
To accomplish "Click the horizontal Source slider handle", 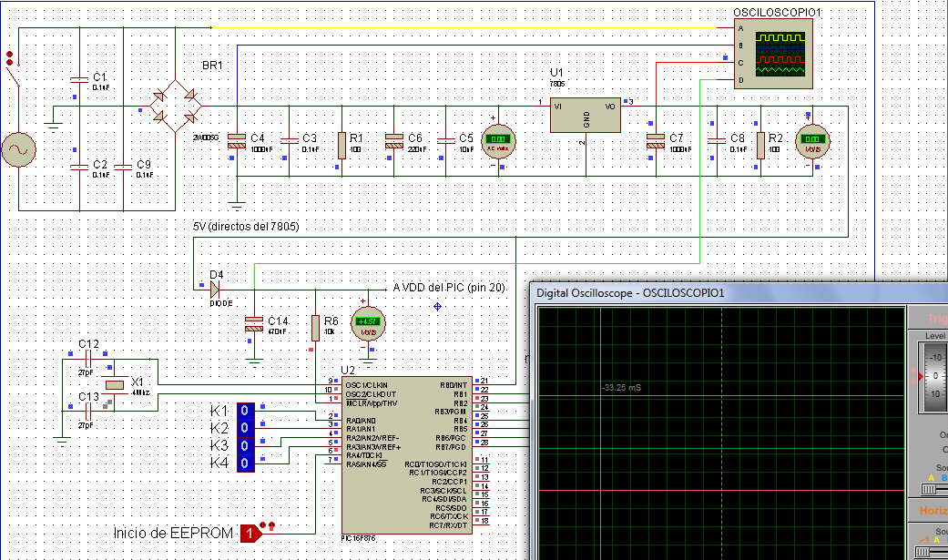I will (922, 552).
